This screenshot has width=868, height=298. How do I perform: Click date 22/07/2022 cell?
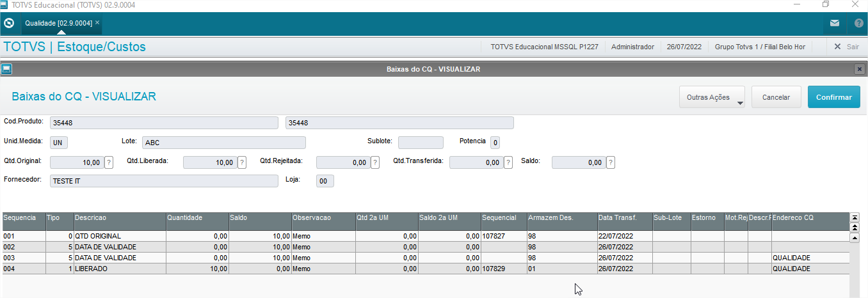coord(624,236)
